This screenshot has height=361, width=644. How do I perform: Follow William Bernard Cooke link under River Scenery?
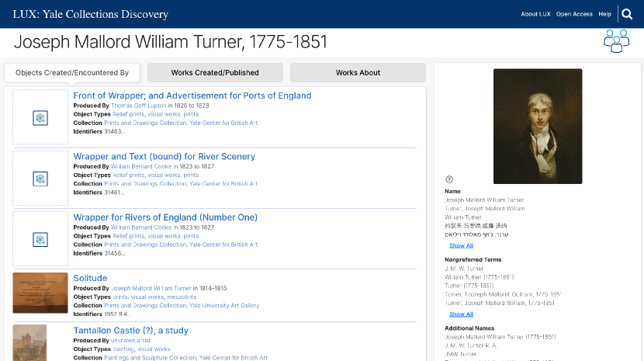141,166
